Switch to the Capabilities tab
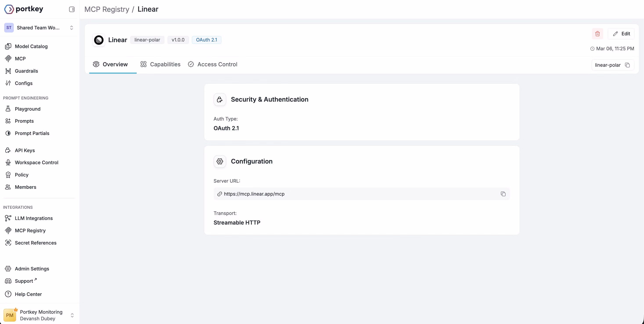644x324 pixels. 160,64
